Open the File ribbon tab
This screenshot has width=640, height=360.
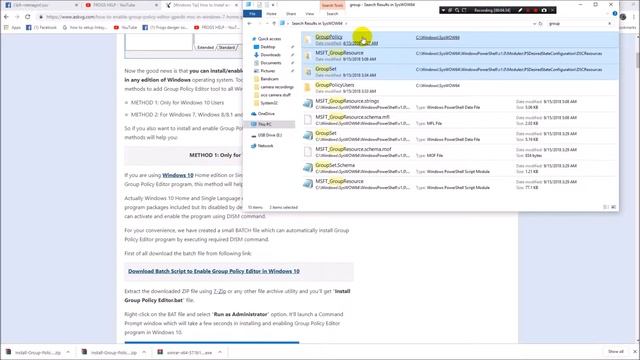coord(252,14)
